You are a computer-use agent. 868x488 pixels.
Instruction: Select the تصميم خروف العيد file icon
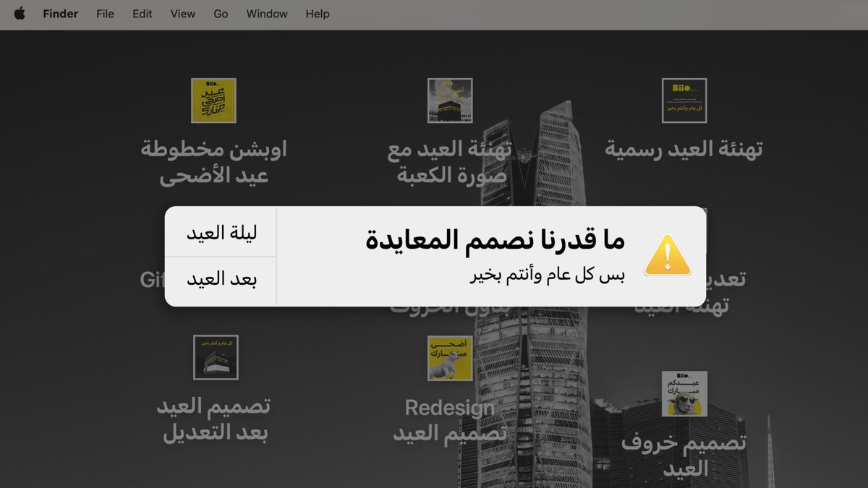click(x=684, y=394)
